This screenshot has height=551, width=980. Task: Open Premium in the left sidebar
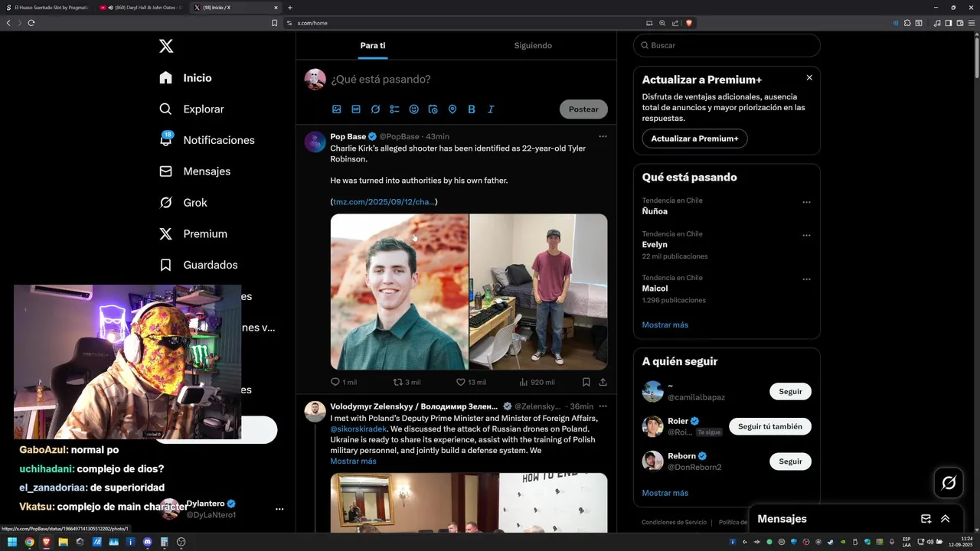[194, 234]
